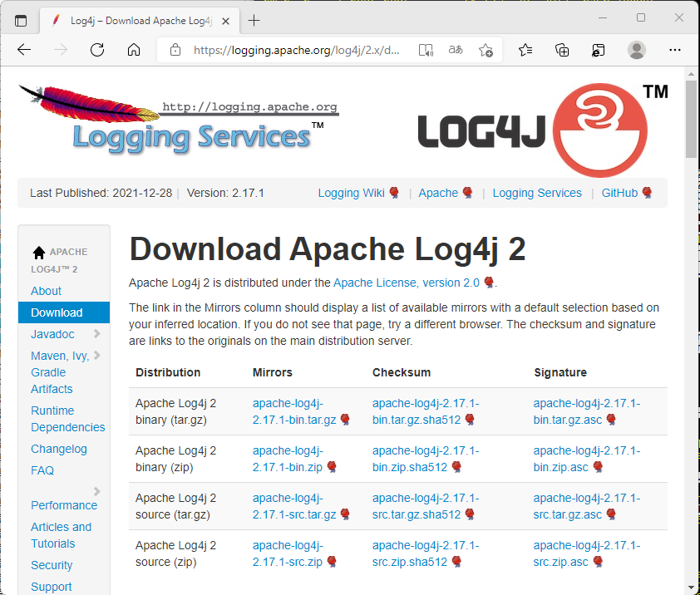Open the bin.tar.gz.asc signature link
700x595 pixels.
point(587,411)
